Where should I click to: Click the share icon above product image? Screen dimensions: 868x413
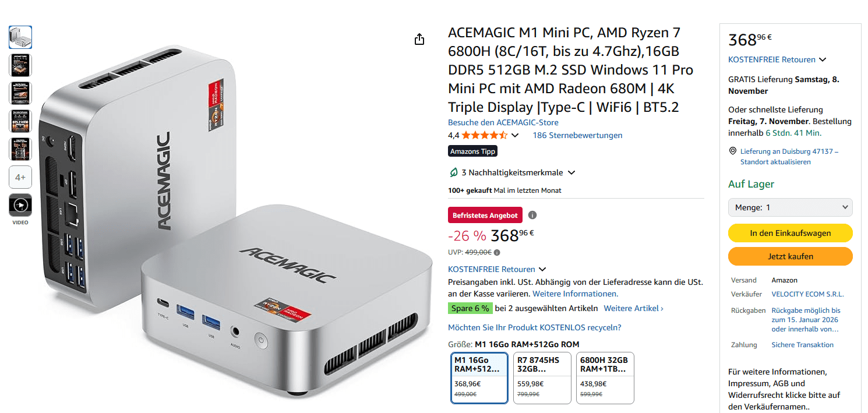point(419,39)
